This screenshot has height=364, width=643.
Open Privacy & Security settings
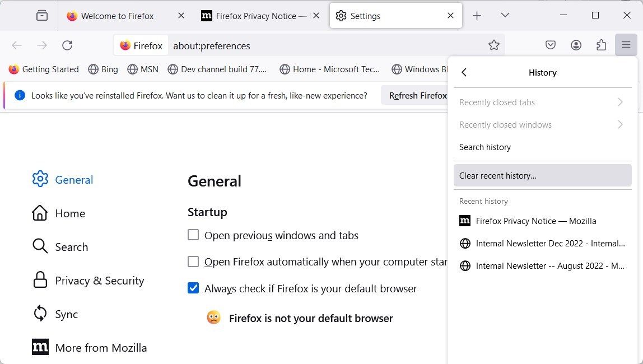pos(99,281)
